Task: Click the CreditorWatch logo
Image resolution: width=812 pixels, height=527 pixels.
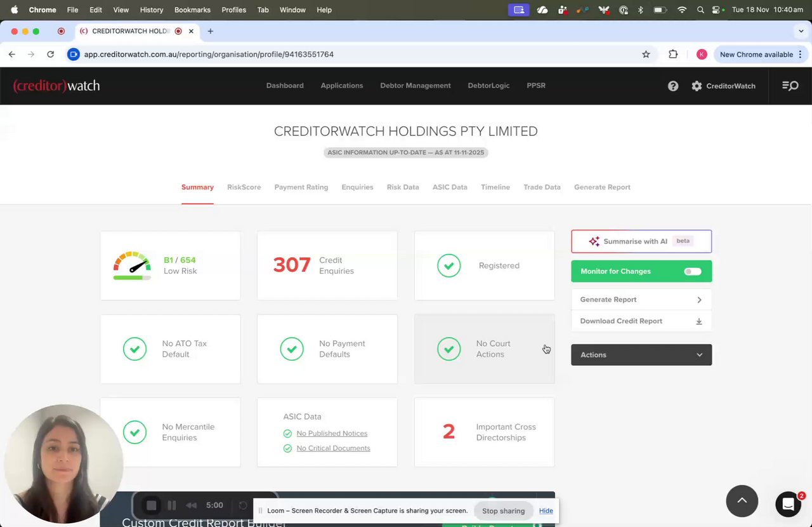Action: [56, 86]
